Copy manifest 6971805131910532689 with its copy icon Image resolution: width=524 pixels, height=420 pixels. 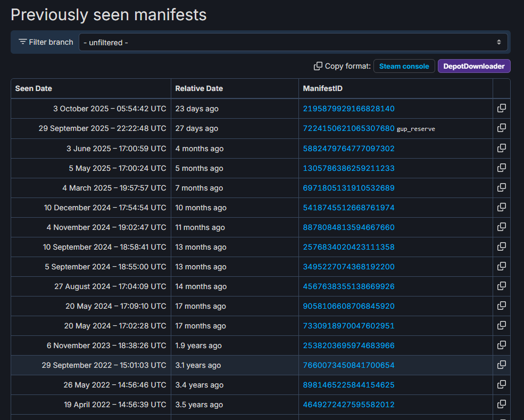501,187
